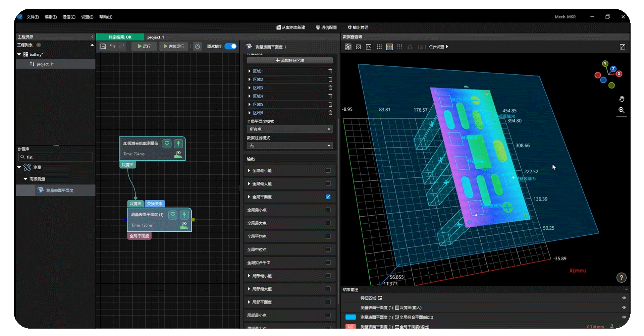Click the gray stacked layers icon
The height and width of the screenshot is (336, 644).
[410, 47]
